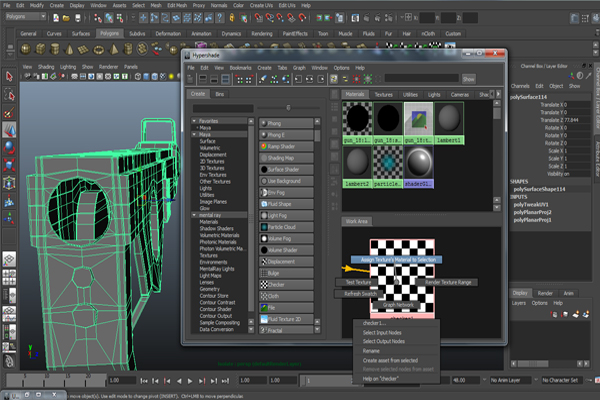Select the lambert2 material swatch
Image resolution: width=600 pixels, height=400 pixels.
(x=357, y=167)
